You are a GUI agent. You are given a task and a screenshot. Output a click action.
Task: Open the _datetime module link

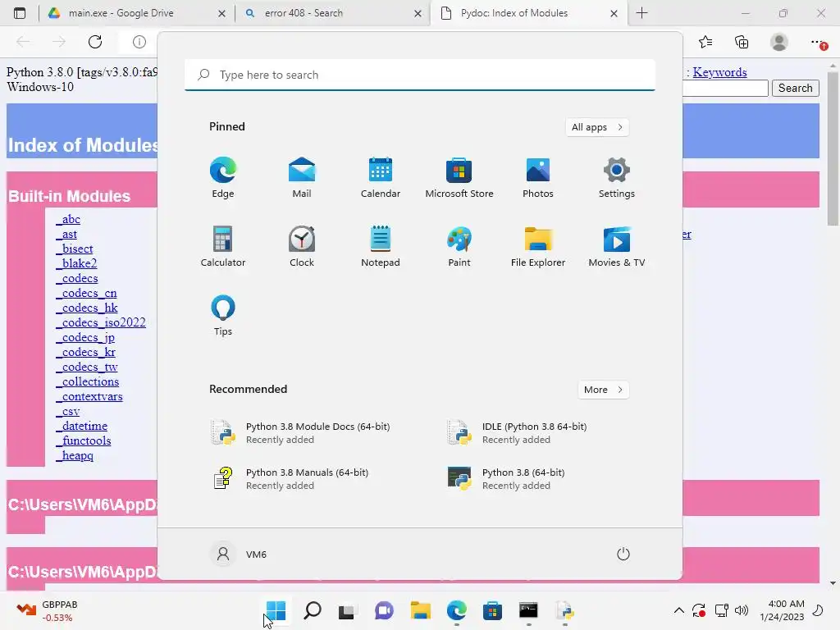[x=81, y=426]
